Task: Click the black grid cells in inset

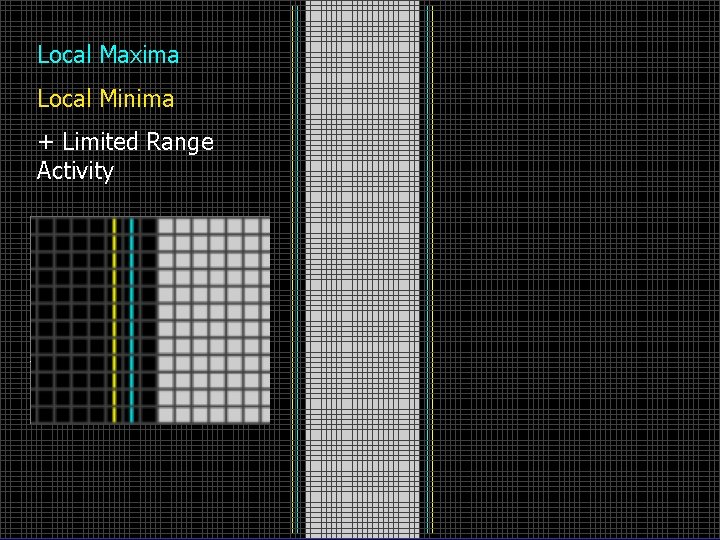Action: 71,320
